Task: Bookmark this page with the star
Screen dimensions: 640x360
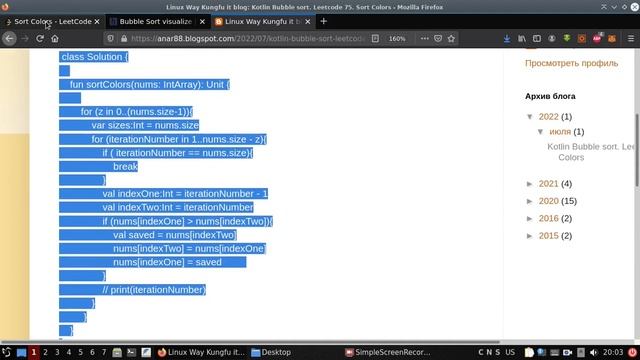Action: coord(451,38)
